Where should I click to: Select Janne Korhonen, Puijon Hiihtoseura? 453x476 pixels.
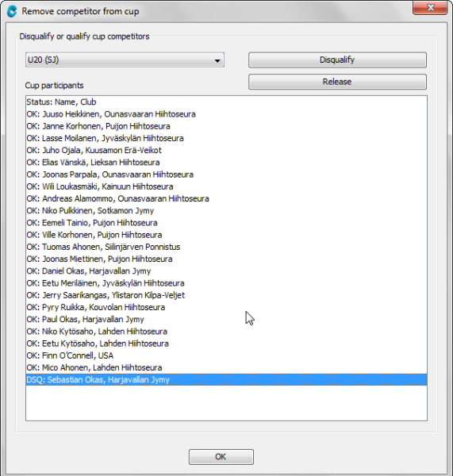click(226, 126)
